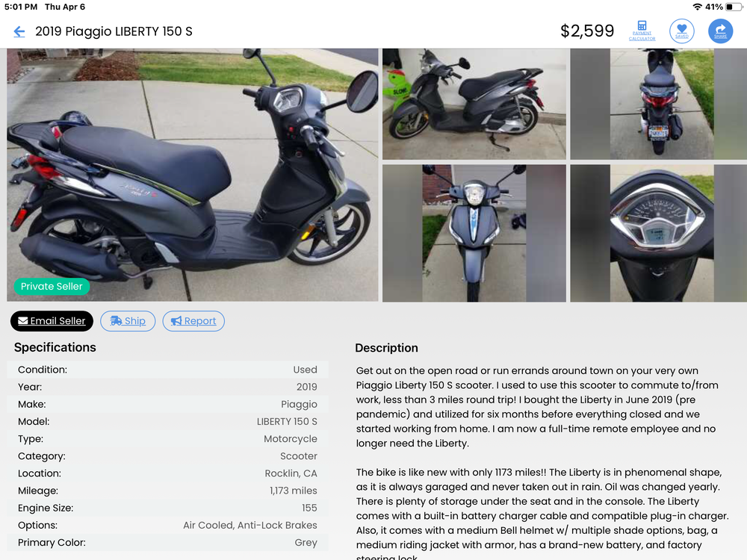Tap the Rocklin, CA location value
Screen dimensions: 747x560
(x=291, y=473)
